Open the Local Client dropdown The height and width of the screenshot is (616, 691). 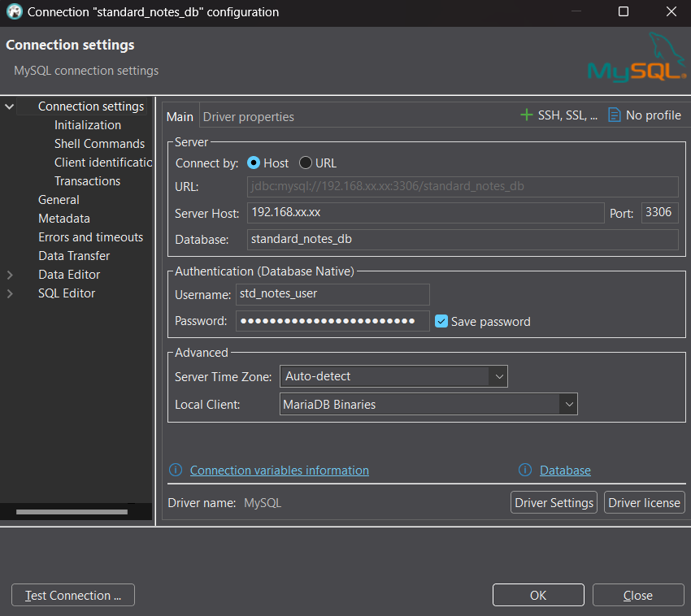568,404
